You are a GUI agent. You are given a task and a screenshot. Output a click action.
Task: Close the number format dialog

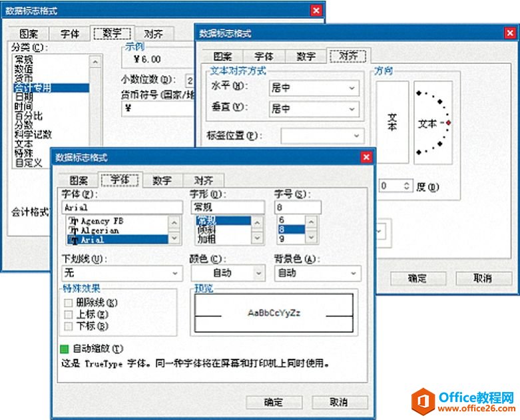click(x=316, y=11)
